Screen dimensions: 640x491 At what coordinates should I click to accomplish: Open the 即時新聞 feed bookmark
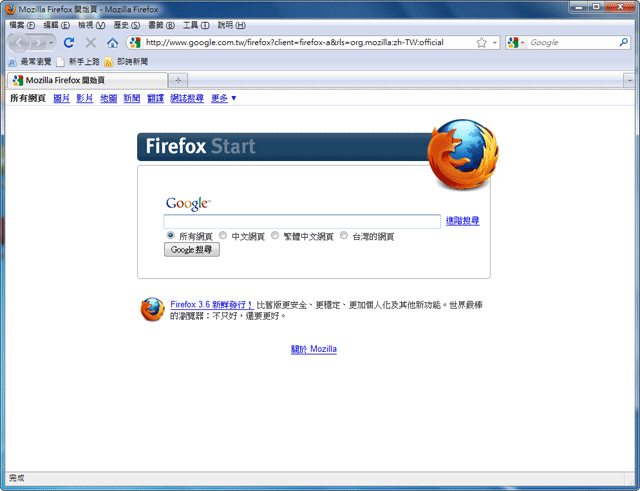click(x=126, y=62)
